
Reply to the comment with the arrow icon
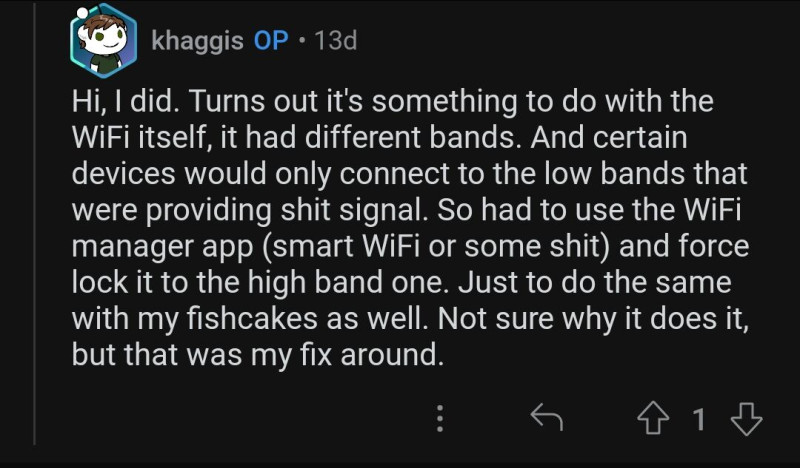coord(546,418)
